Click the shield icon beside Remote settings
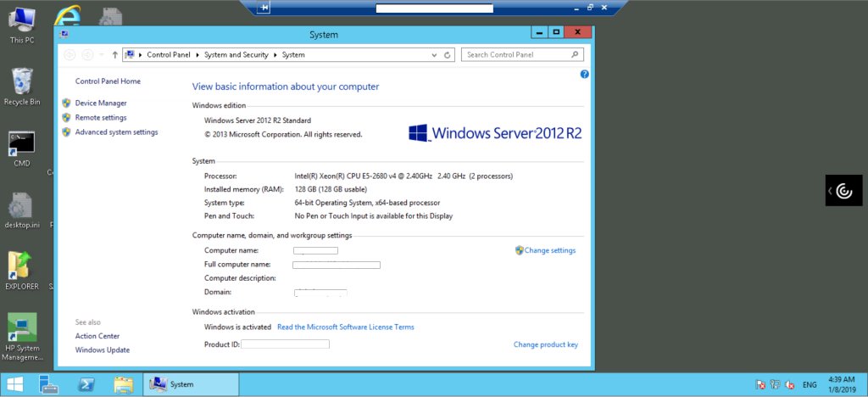 tap(66, 117)
